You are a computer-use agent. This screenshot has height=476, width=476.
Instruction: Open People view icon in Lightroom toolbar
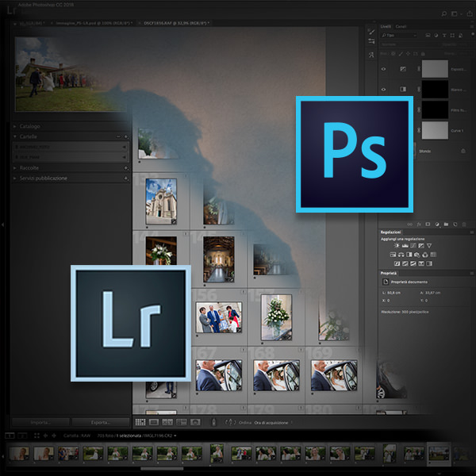[195, 422]
